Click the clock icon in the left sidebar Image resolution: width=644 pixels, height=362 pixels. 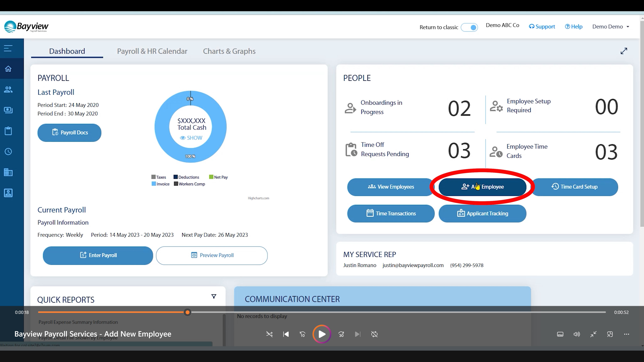(8, 152)
